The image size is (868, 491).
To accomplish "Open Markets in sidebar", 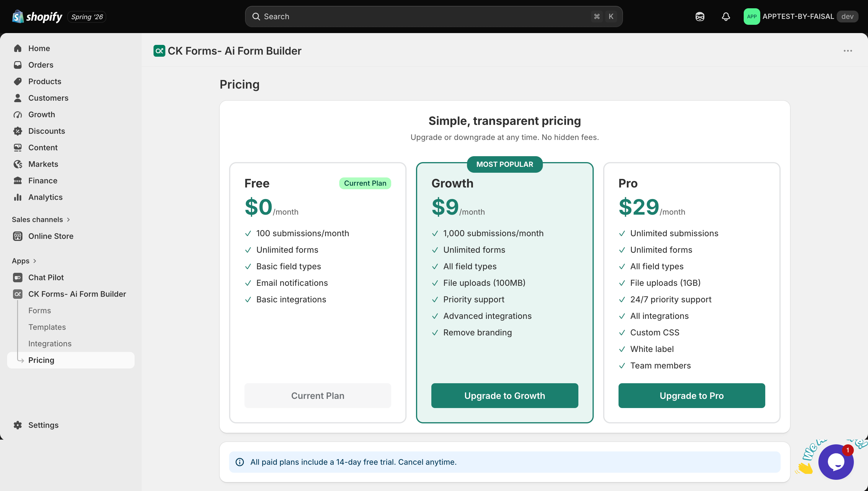I will (71, 164).
